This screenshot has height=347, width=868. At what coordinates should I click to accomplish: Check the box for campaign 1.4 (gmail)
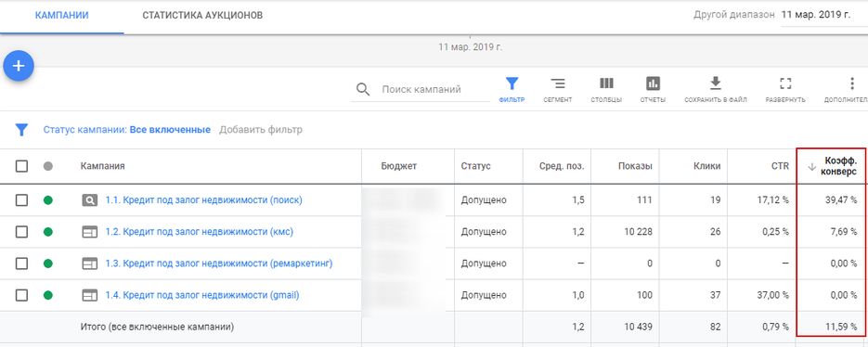(21, 296)
